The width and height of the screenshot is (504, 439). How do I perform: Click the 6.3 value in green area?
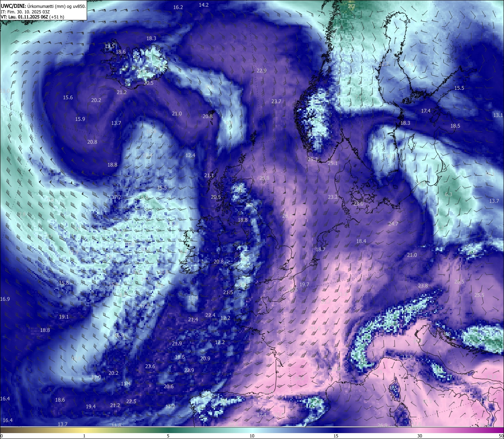448,194
